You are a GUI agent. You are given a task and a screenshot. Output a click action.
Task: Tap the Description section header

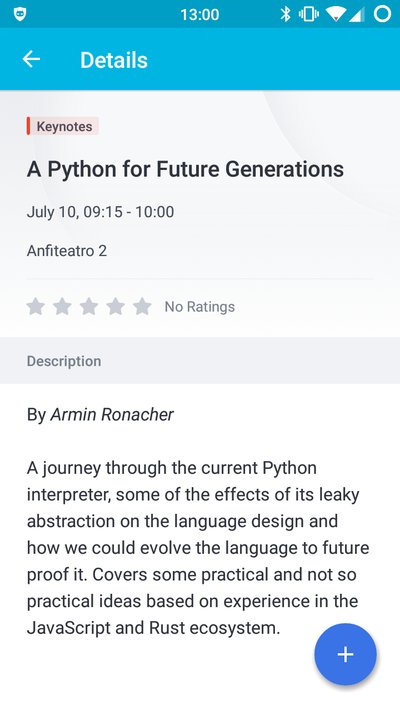click(x=64, y=361)
